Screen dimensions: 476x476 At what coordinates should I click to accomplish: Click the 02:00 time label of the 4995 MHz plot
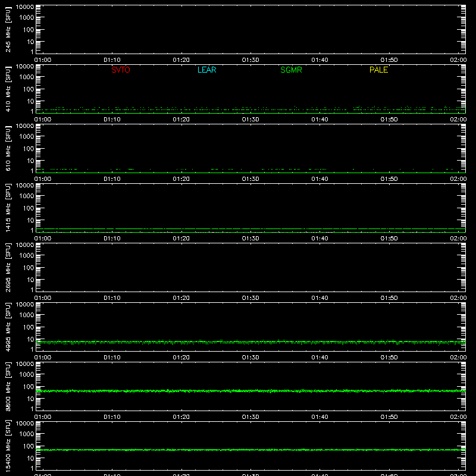click(458, 358)
